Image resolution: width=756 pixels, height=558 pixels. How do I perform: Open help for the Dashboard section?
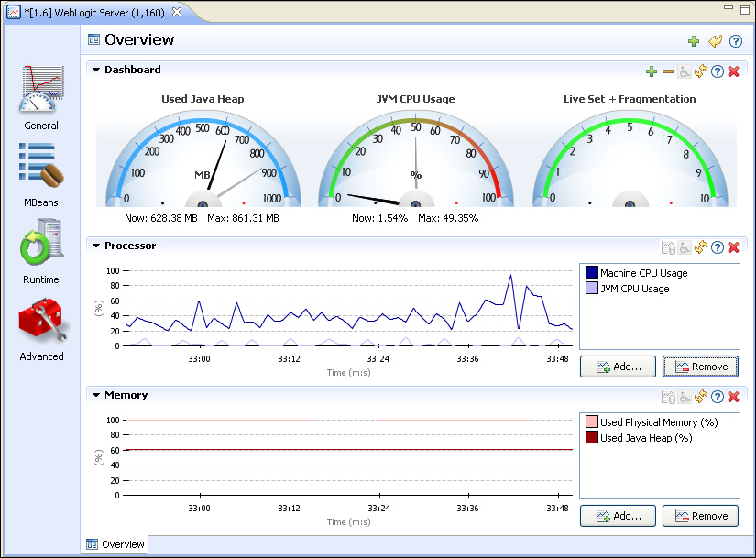(718, 71)
